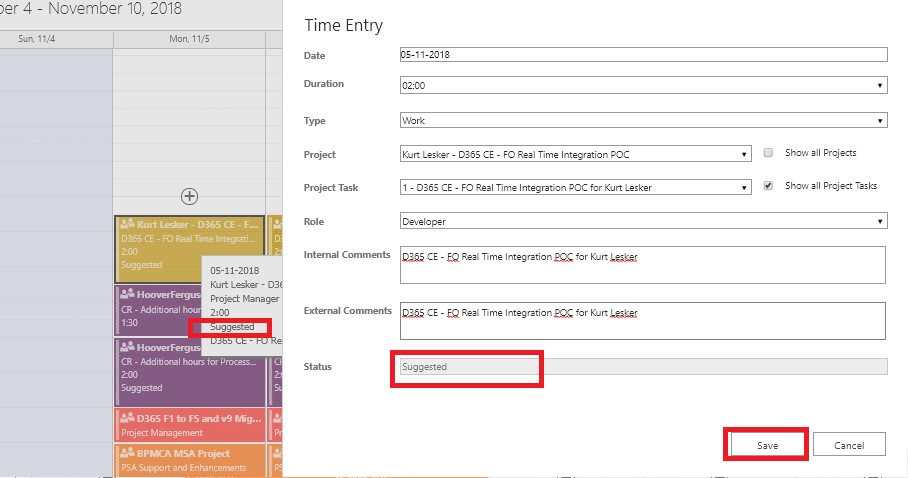Click team icon on D365 F1 entry

point(128,418)
